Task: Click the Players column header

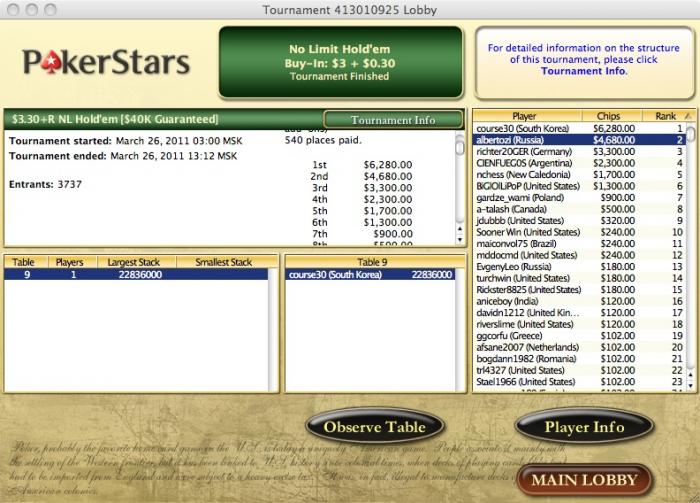Action: pos(72,262)
